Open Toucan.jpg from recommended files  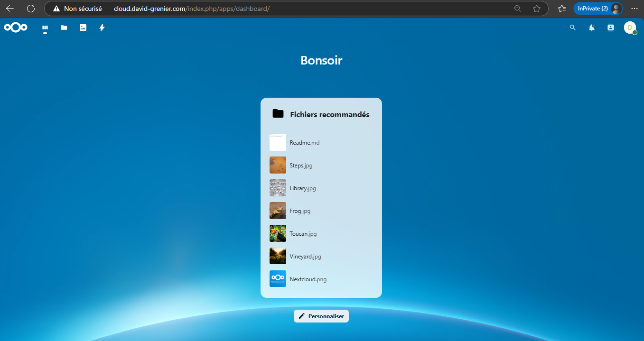pyautogui.click(x=321, y=233)
